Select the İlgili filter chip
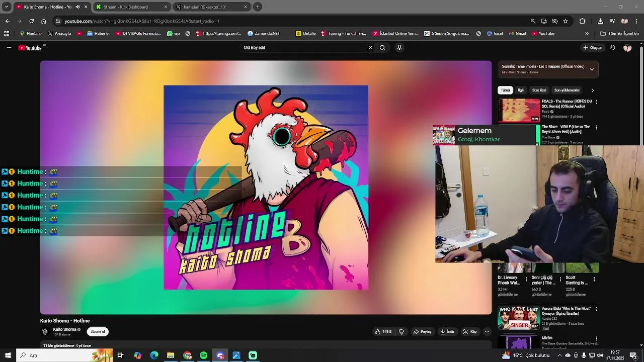 521,90
